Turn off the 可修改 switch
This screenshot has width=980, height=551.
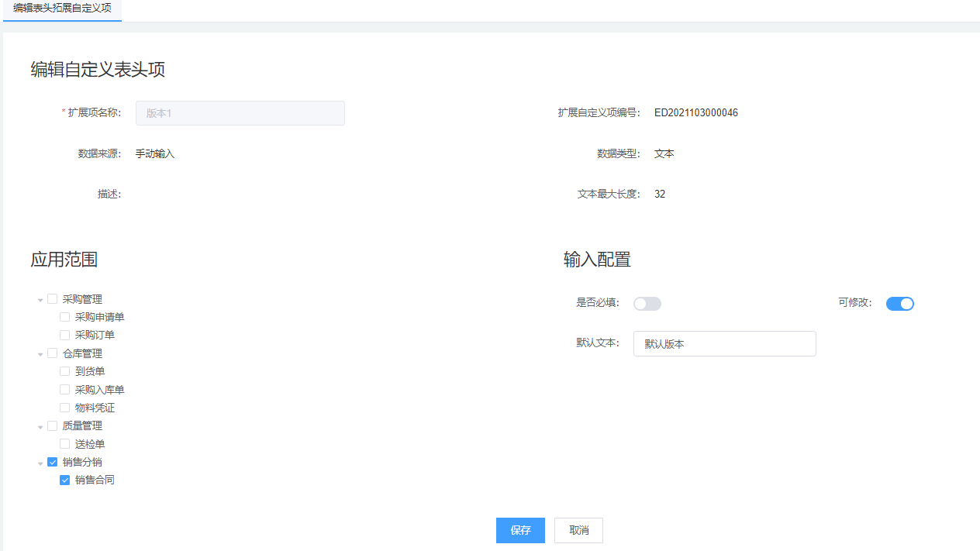point(900,304)
